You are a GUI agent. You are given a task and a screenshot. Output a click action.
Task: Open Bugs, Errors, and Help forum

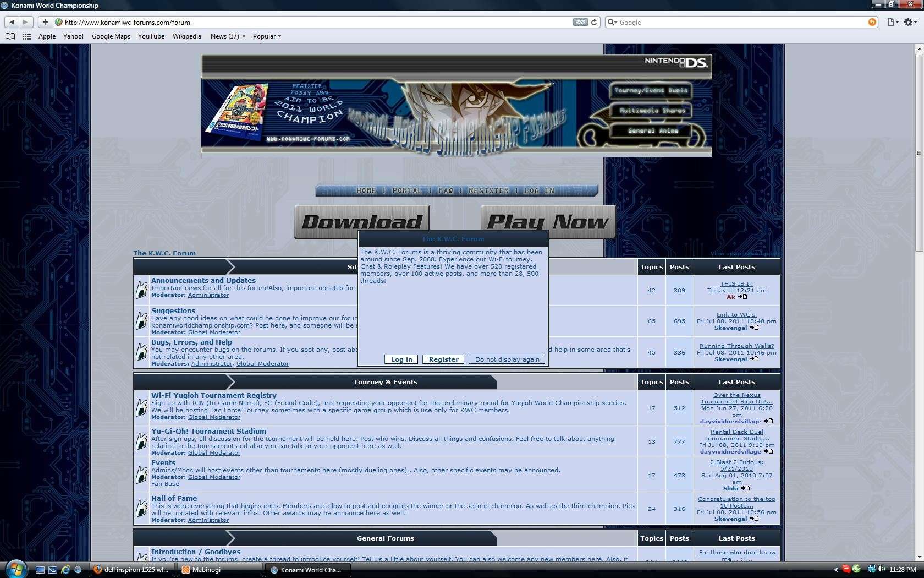tap(191, 342)
